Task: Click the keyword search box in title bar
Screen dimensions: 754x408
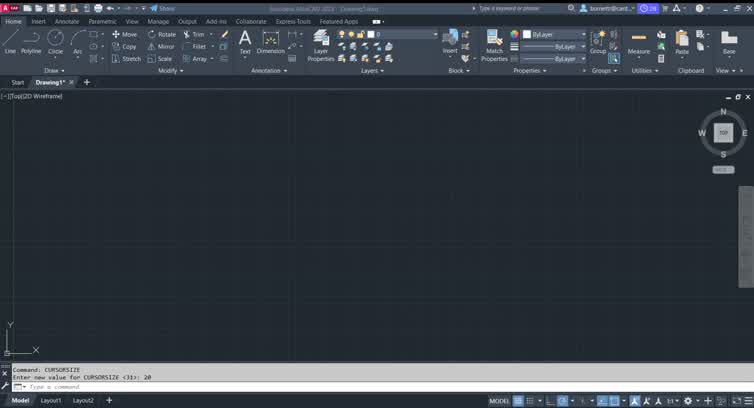Action: tap(522, 8)
